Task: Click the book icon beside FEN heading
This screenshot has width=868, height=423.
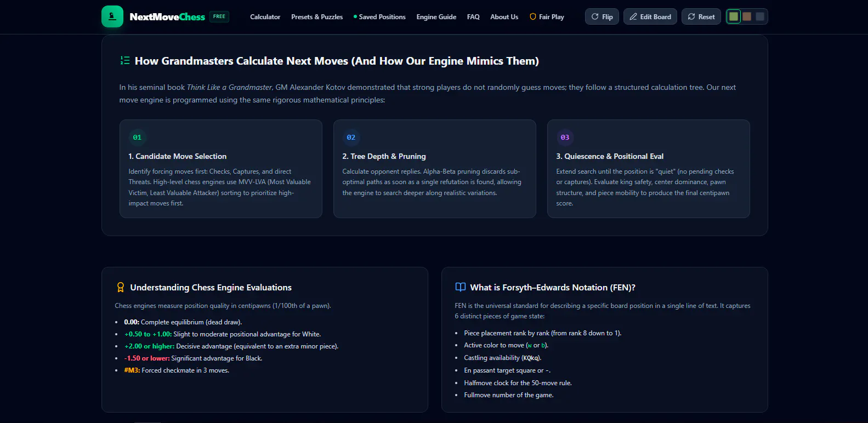Action: point(461,287)
